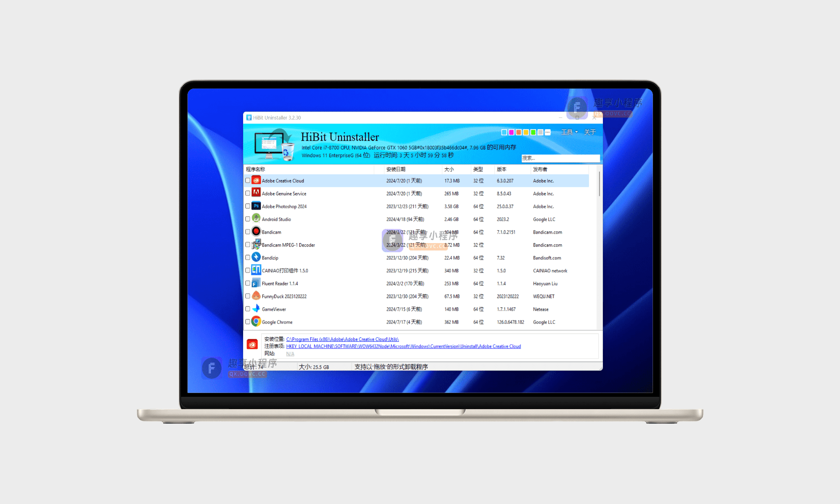This screenshot has height=504, width=840.
Task: Click the FunnyDuck icon
Action: tap(256, 296)
